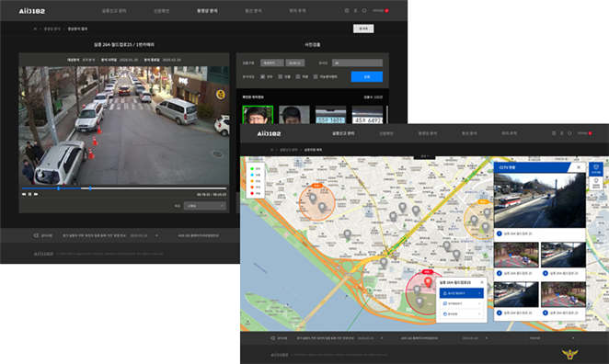Click the video seek bar's played portion
The width and height of the screenshot is (609, 364).
(x=51, y=188)
